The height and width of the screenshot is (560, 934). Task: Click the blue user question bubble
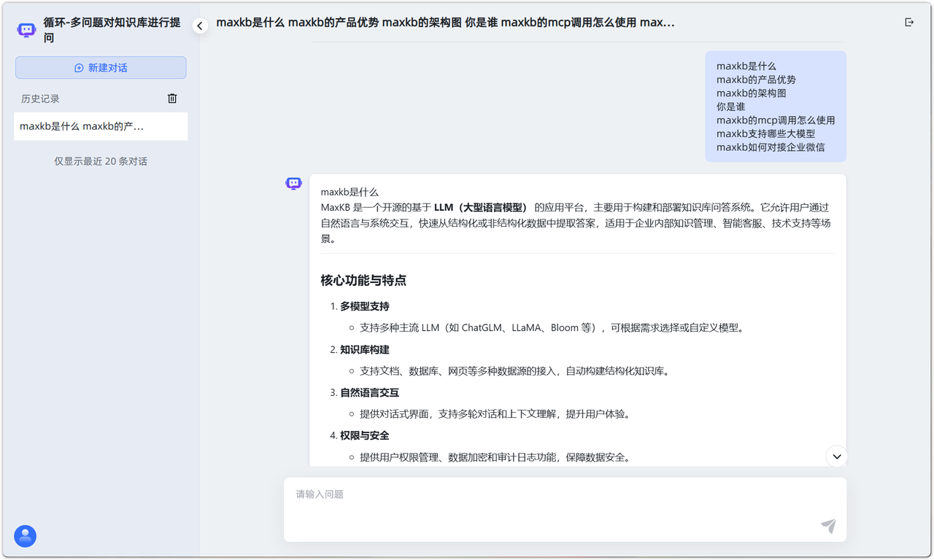[775, 106]
